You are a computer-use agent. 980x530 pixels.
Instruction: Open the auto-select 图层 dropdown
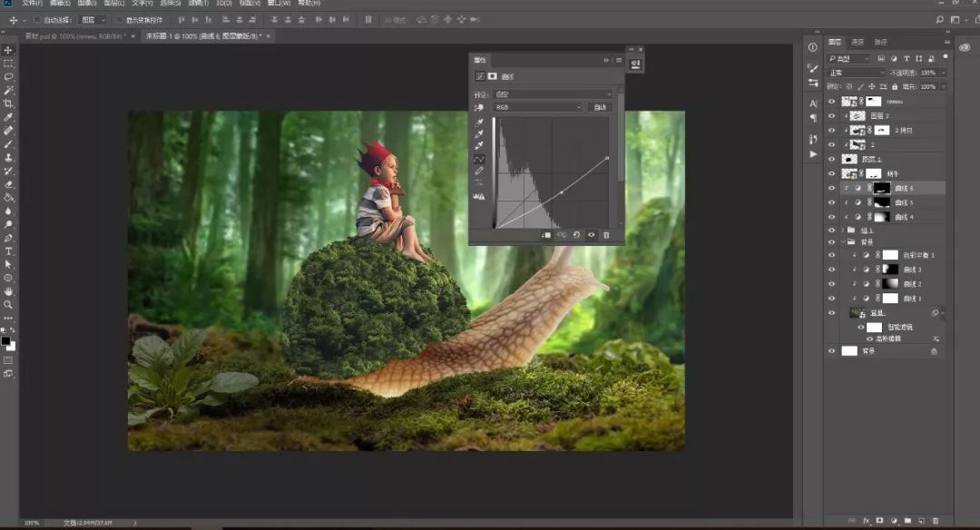click(93, 20)
